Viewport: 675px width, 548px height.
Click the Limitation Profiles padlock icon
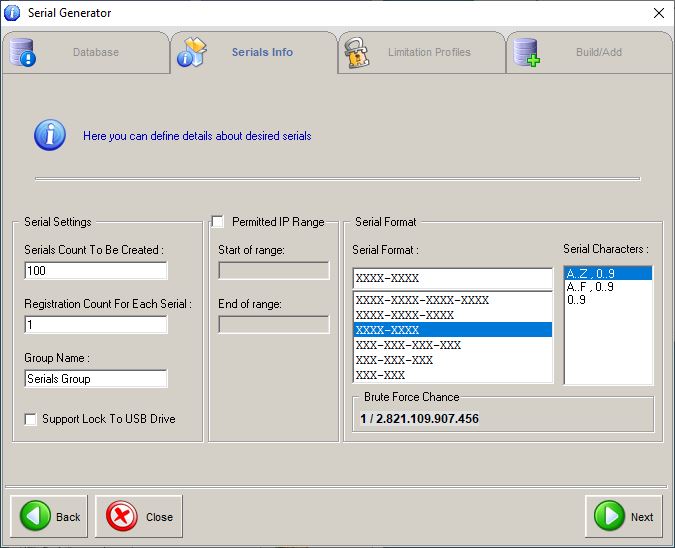point(357,53)
